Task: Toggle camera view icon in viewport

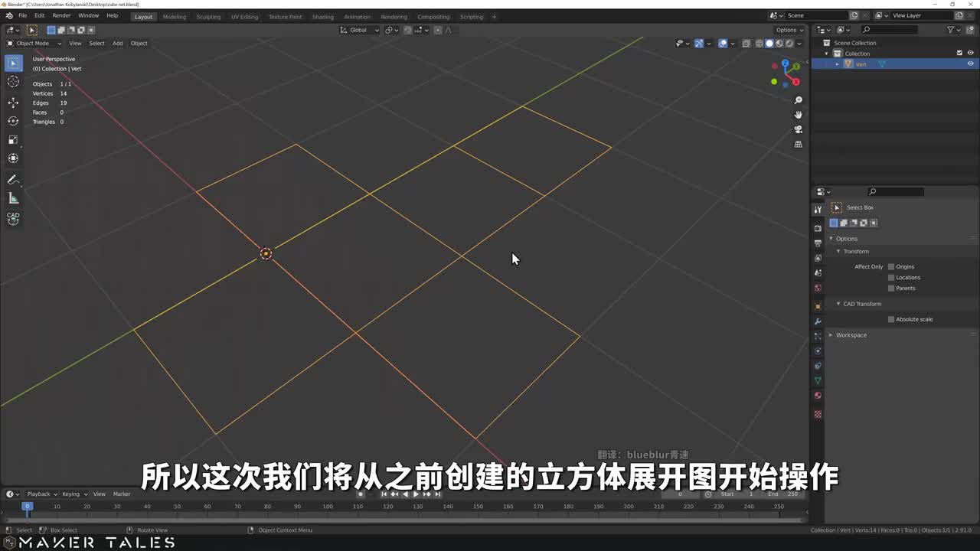Action: (798, 129)
